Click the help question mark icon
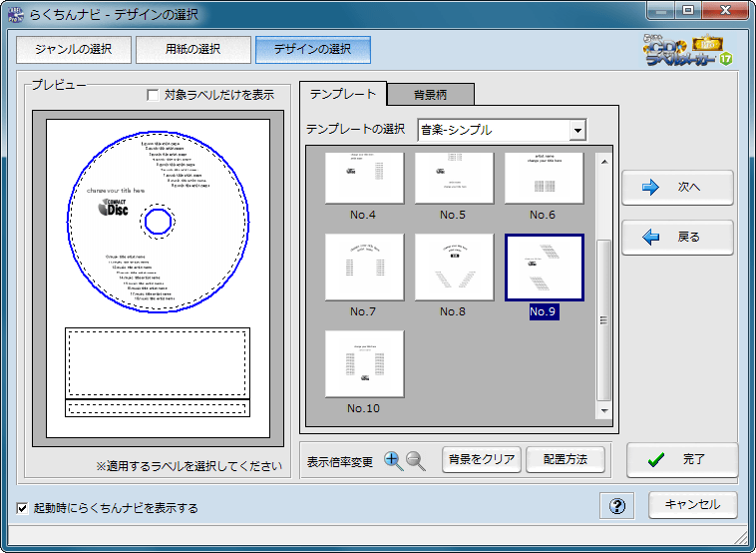 pos(617,506)
